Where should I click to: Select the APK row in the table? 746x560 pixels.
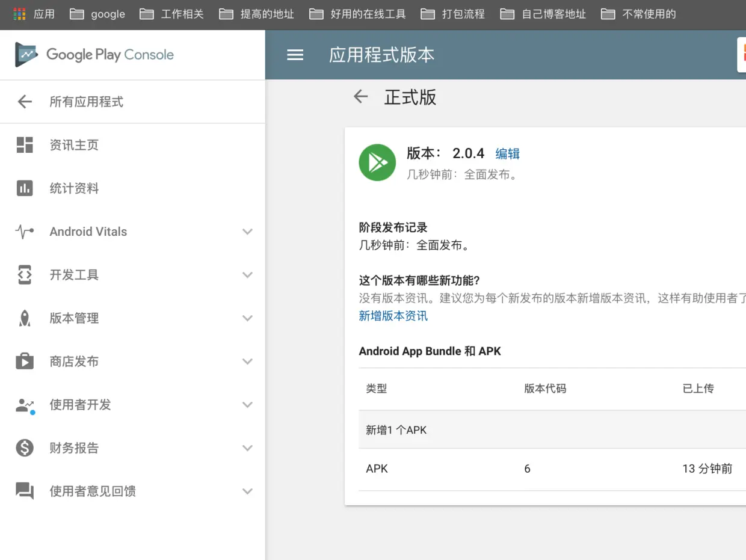pyautogui.click(x=377, y=469)
